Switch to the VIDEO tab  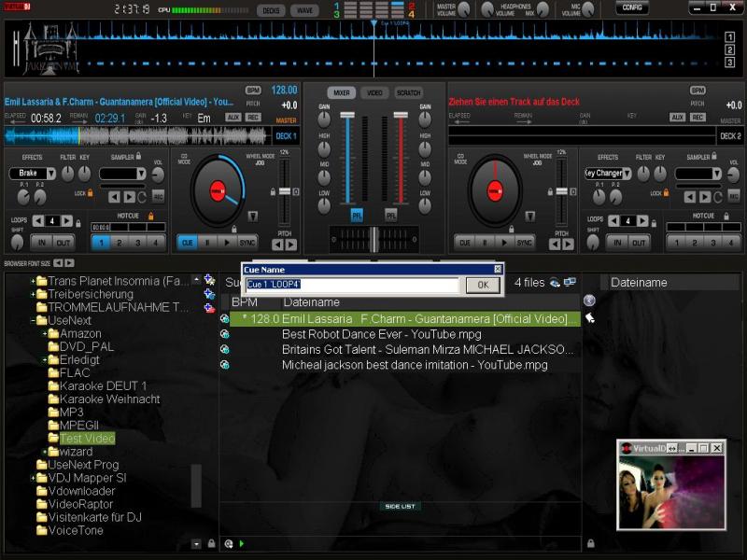[374, 93]
